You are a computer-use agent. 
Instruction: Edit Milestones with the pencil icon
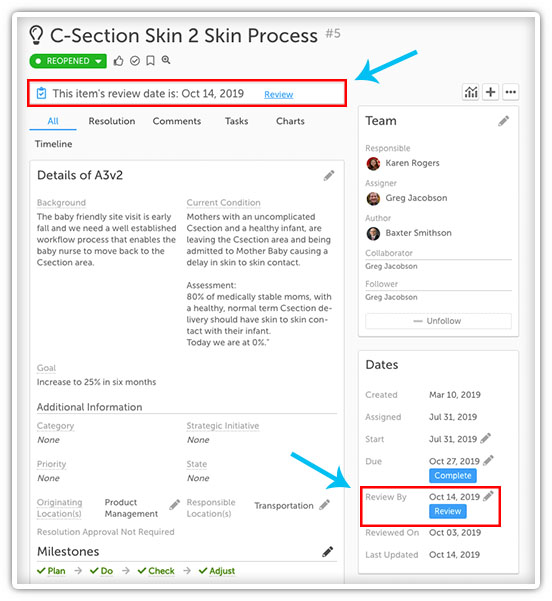click(x=327, y=552)
